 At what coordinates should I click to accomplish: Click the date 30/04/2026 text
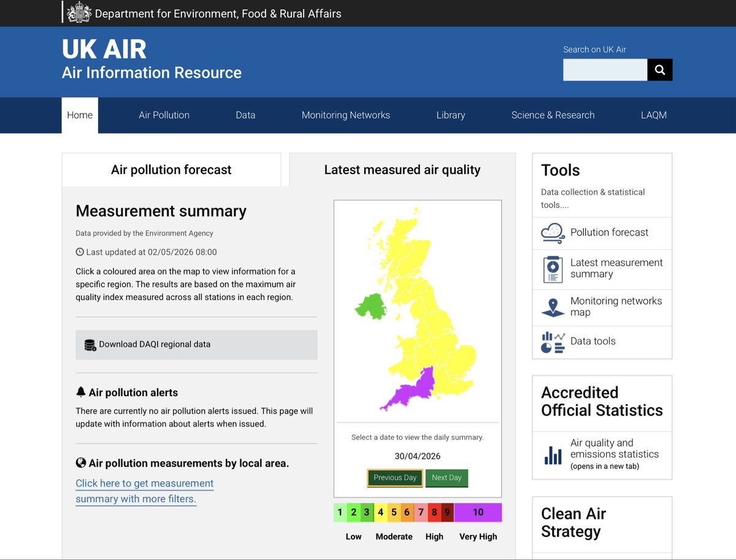[x=418, y=456]
